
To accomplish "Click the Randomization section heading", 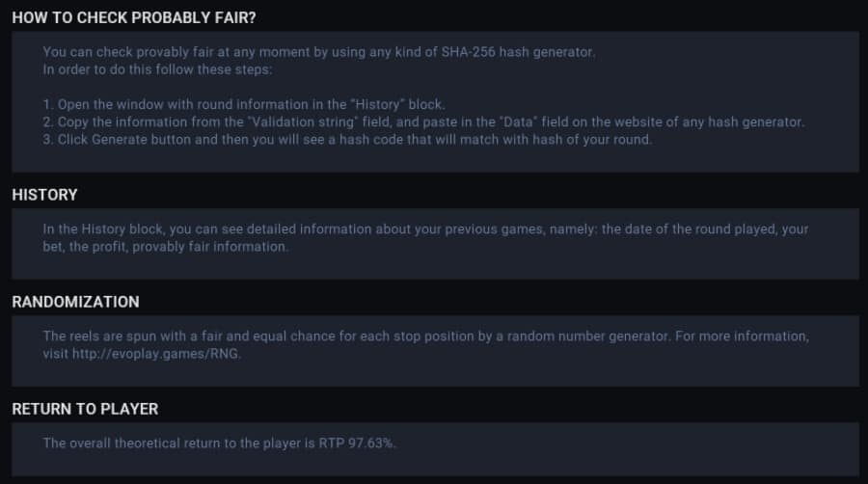I will [x=75, y=302].
